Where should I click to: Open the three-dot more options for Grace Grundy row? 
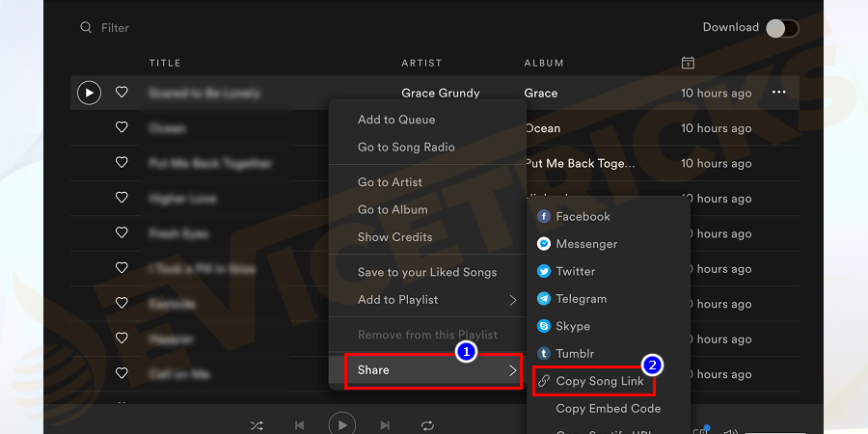coord(779,93)
